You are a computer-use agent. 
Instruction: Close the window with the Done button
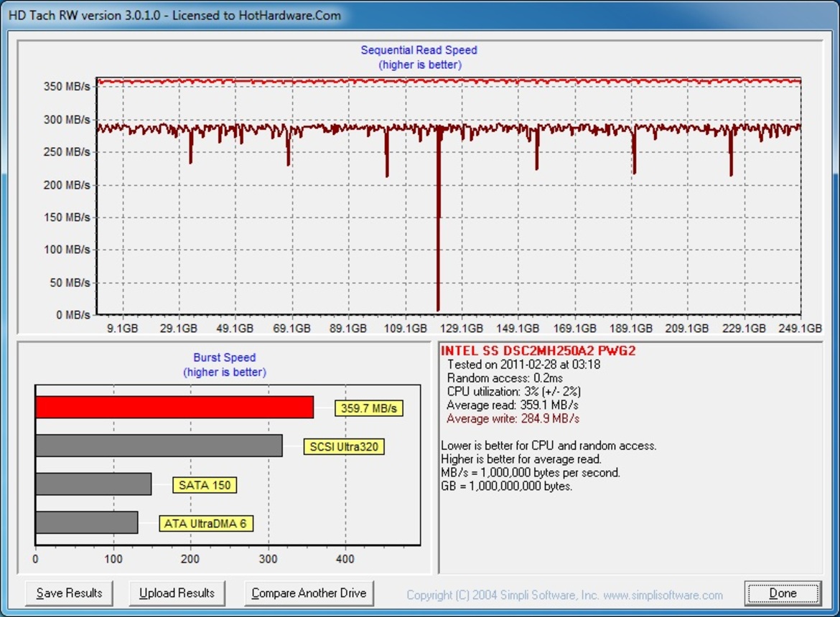(x=783, y=593)
